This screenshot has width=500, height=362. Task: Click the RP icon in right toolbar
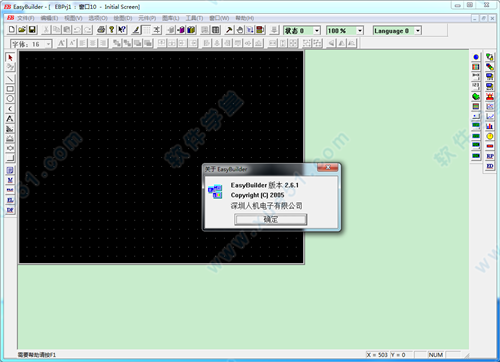(489, 156)
